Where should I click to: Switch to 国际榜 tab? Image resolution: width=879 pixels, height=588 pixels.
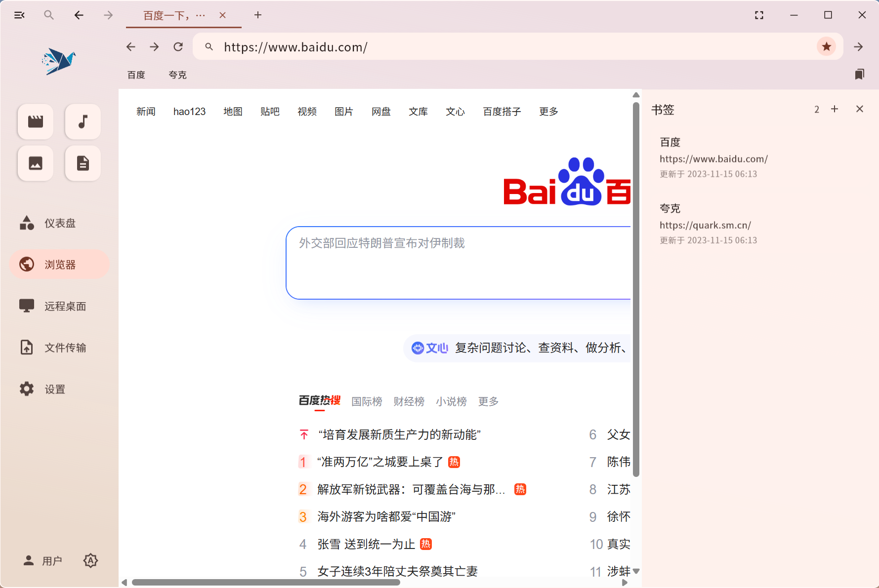(367, 401)
